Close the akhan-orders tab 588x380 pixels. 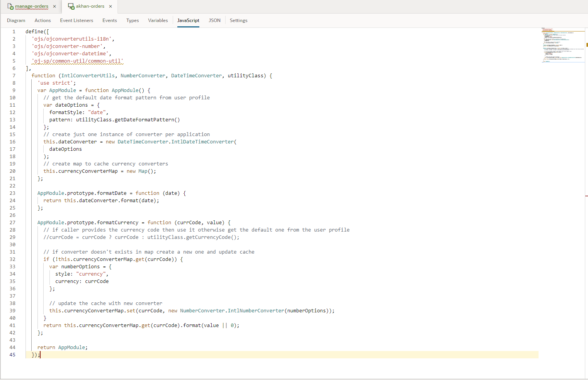coord(110,7)
